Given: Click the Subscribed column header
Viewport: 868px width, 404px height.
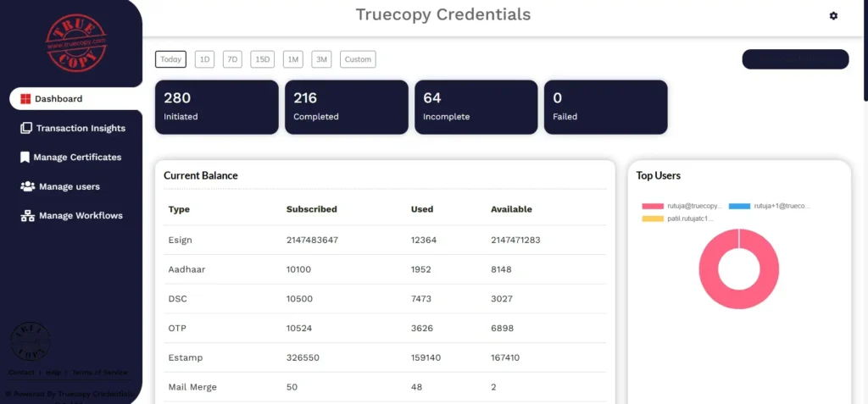Looking at the screenshot, I should (x=312, y=209).
